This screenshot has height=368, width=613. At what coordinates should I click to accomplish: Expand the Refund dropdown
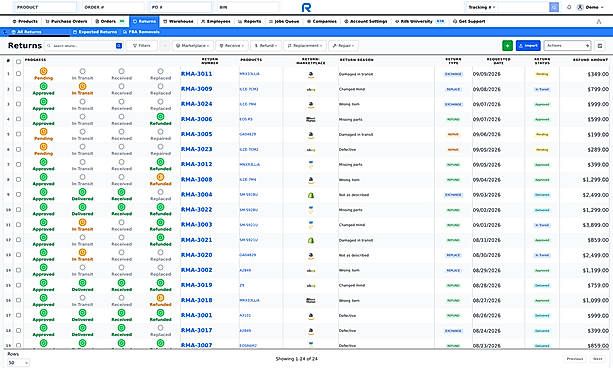(x=266, y=46)
